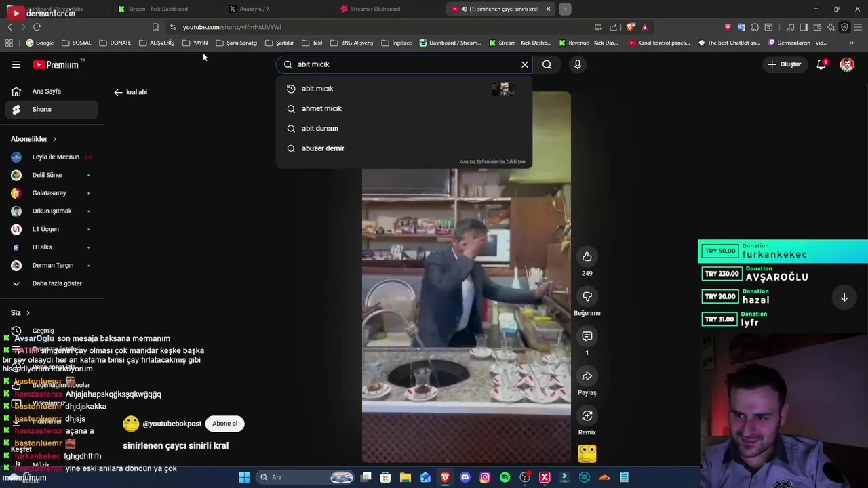Open the Şarkılar bookmarks folder
The image size is (868, 488).
(279, 43)
